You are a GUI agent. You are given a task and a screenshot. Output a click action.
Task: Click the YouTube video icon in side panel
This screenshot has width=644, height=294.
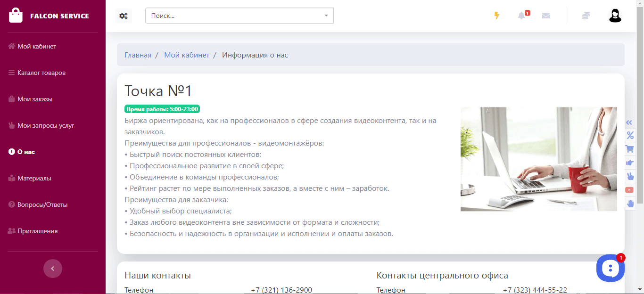pos(630,190)
